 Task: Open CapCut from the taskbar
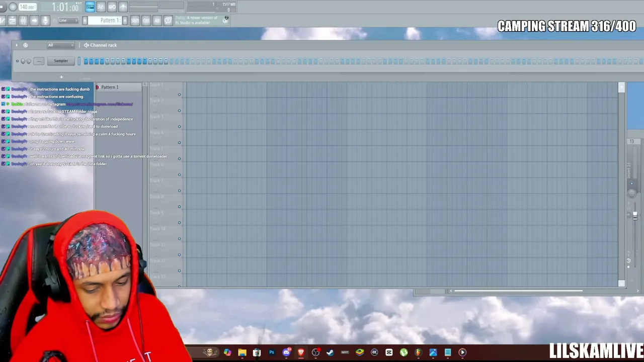pyautogui.click(x=389, y=352)
